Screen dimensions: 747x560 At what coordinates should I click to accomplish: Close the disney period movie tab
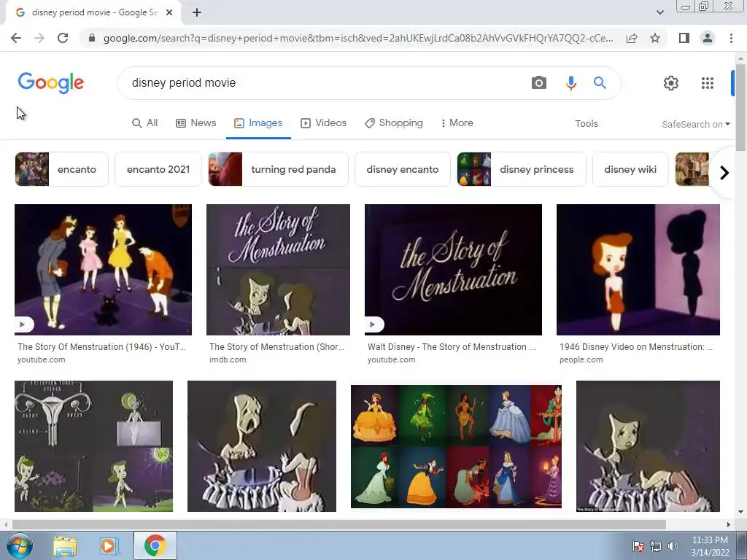point(169,13)
